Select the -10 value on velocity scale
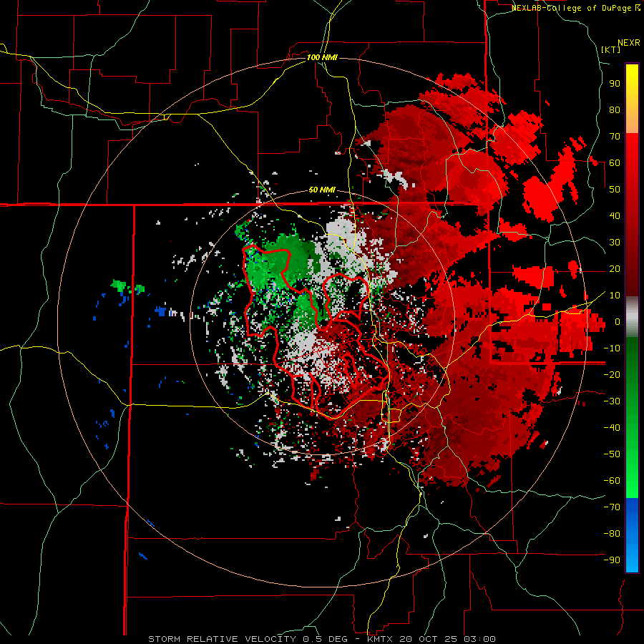The height and width of the screenshot is (644, 644). [612, 348]
